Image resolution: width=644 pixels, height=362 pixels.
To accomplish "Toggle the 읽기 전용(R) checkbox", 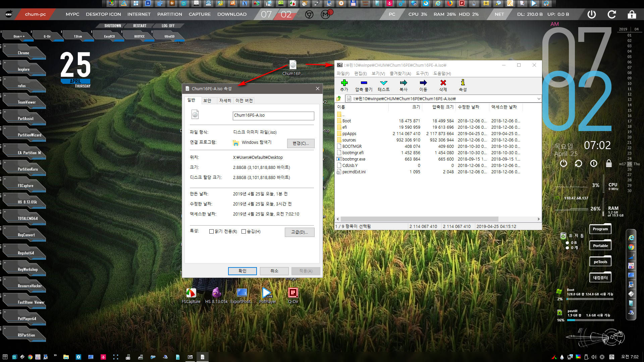I will click(x=211, y=232).
